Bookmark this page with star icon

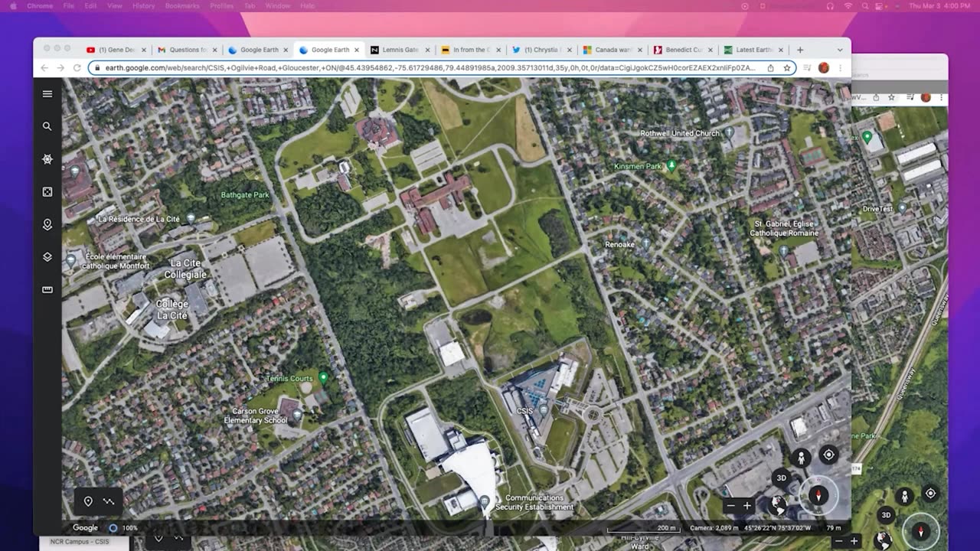click(x=786, y=68)
